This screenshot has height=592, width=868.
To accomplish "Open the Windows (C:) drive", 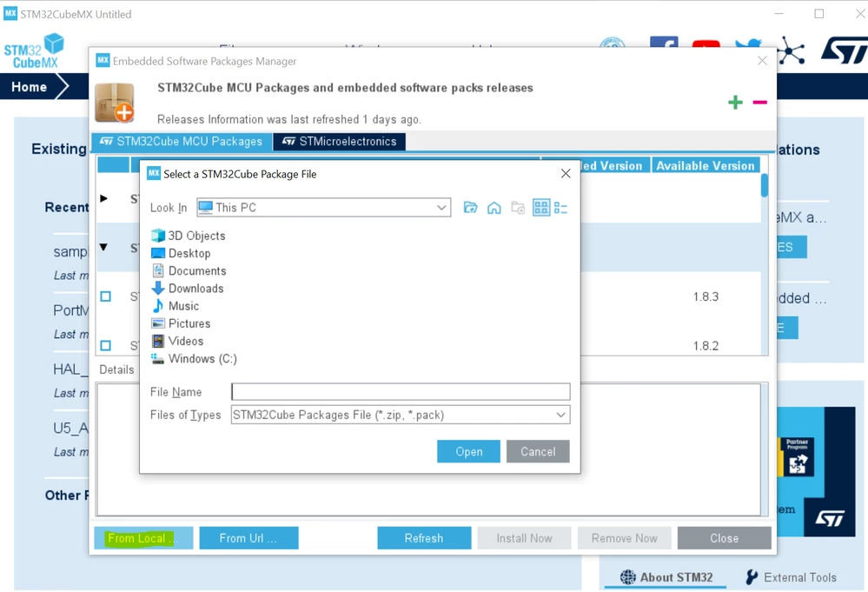I will click(195, 359).
